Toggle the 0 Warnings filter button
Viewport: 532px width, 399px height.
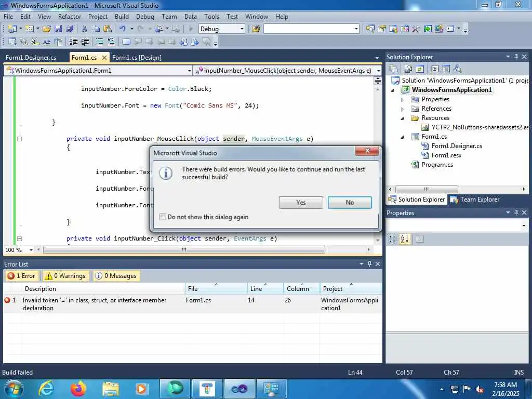point(65,276)
